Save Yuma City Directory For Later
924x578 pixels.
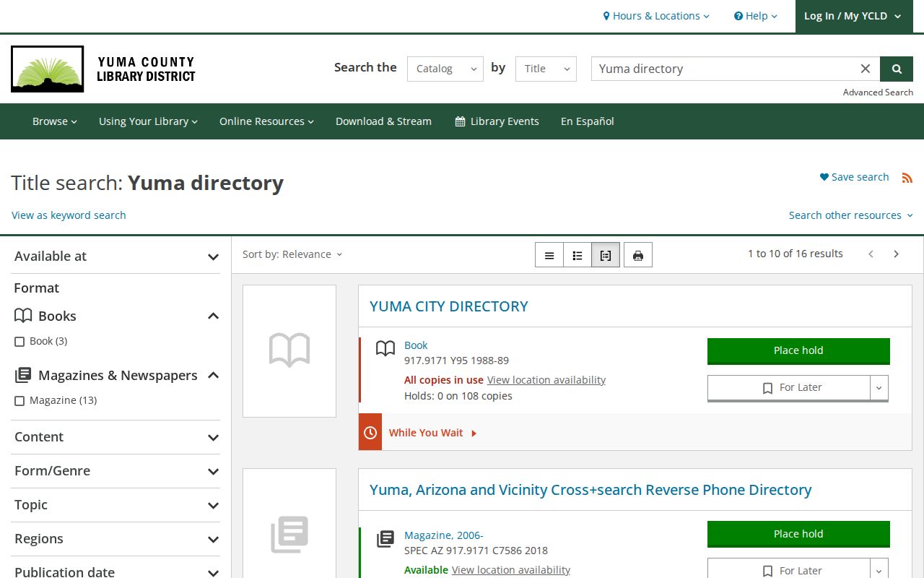(789, 388)
